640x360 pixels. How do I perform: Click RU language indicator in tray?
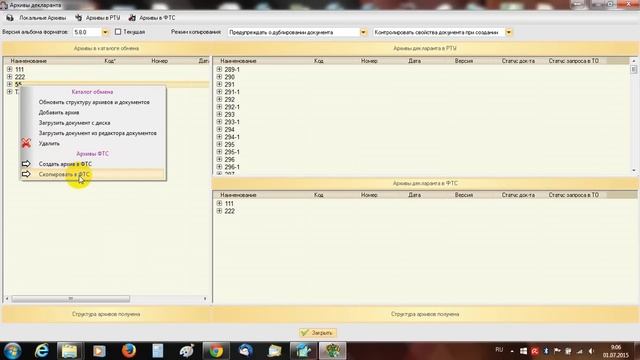[499, 350]
